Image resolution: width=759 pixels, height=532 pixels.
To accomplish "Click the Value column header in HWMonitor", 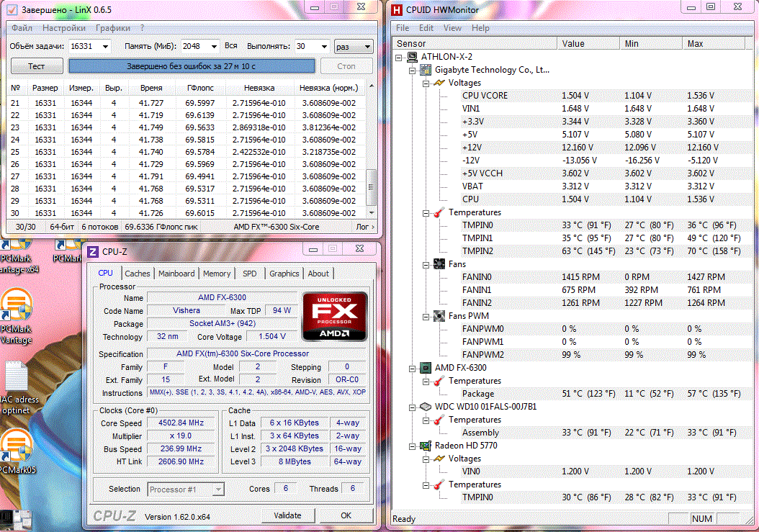I will click(588, 44).
